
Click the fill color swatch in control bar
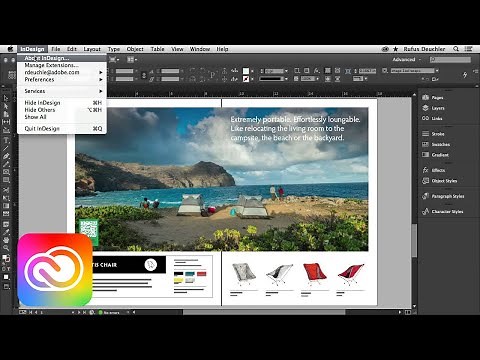point(246,71)
